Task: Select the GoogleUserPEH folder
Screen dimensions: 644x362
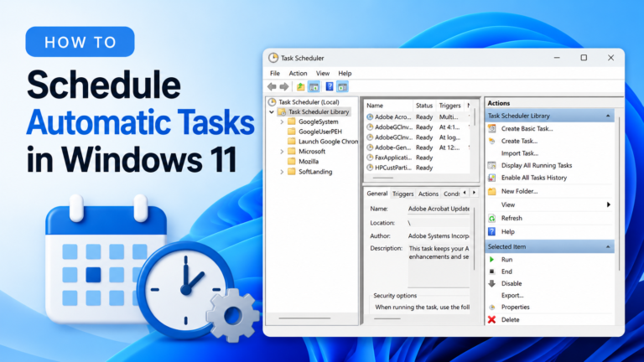Action: [320, 132]
